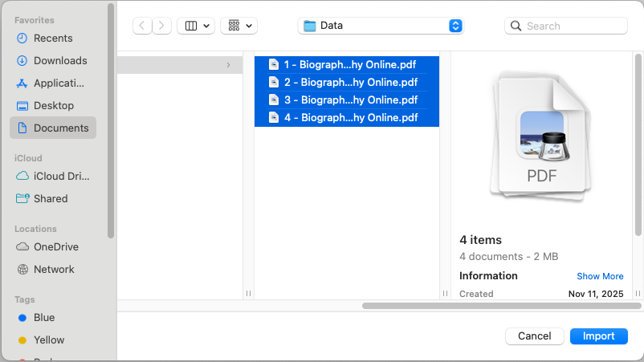Viewport: 644px width, 362px height.
Task: Open the Shared sidebar folder
Action: [x=50, y=198]
